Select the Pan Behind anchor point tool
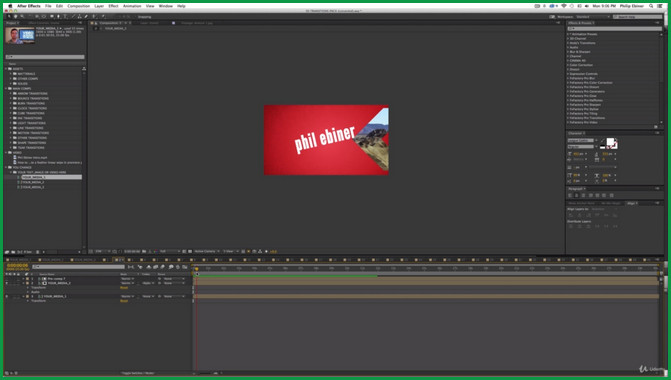This screenshot has height=380, width=671. 44,17
